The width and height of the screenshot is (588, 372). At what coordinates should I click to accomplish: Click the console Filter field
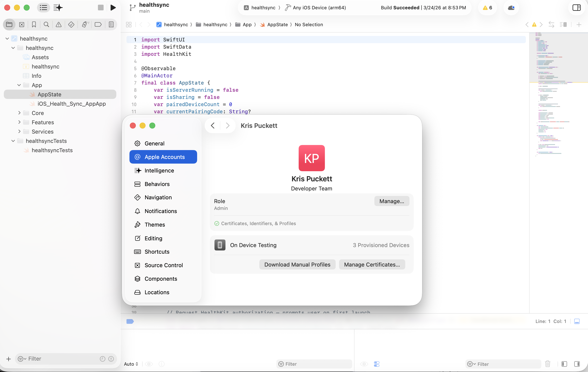click(503, 364)
